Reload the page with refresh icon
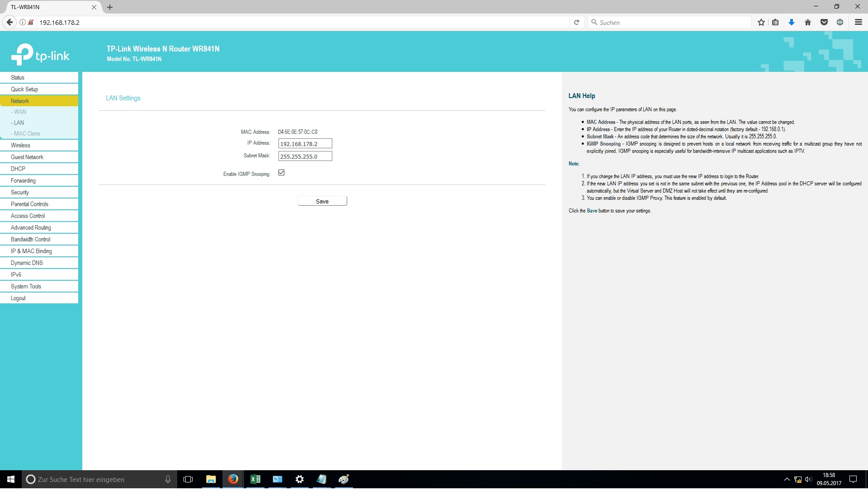868x491 pixels. pyautogui.click(x=576, y=22)
